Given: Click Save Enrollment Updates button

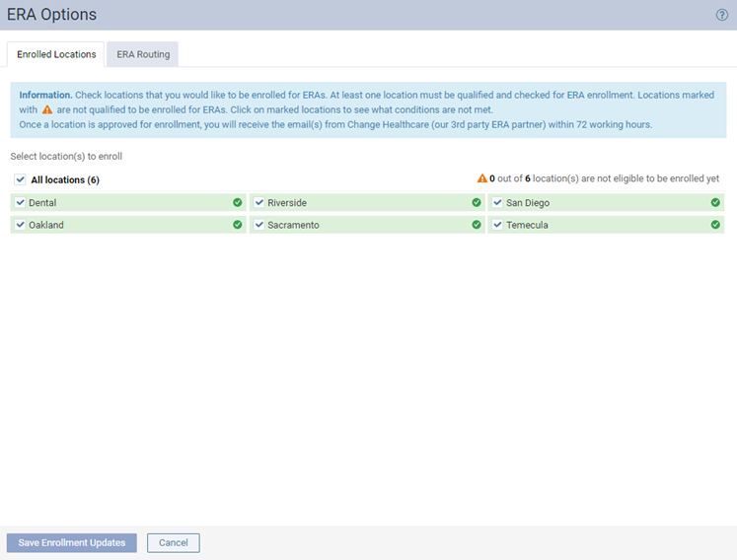Looking at the screenshot, I should [x=72, y=543].
